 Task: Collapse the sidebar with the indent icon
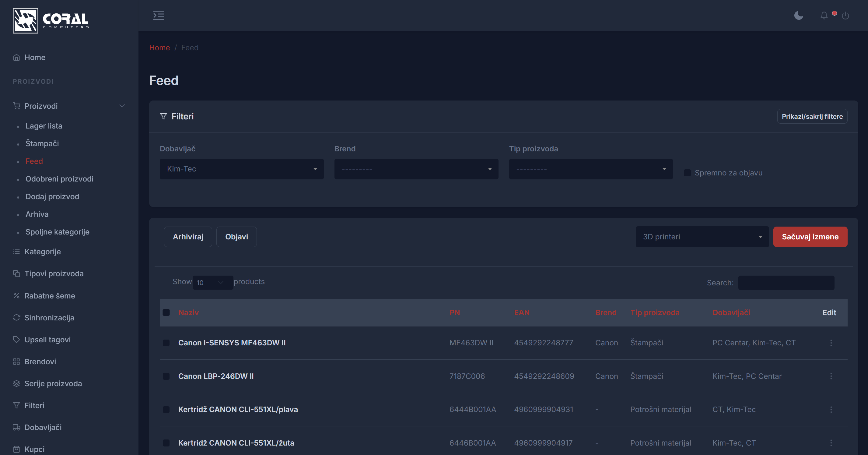click(159, 15)
